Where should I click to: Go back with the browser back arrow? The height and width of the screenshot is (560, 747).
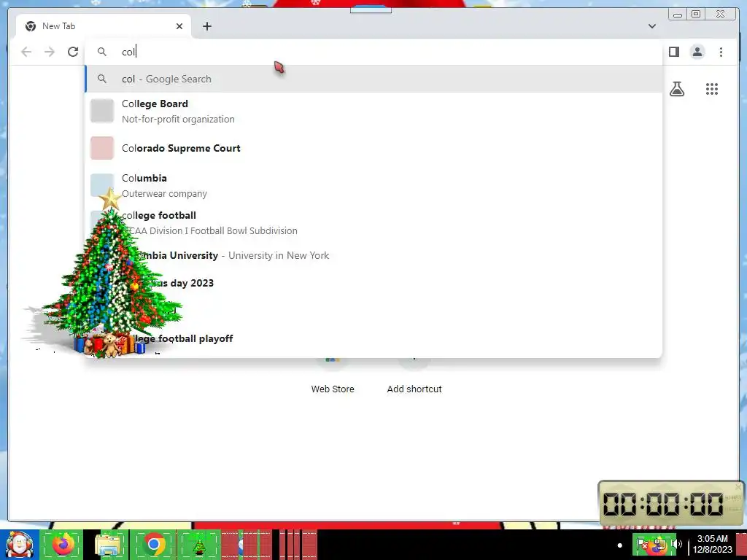[26, 52]
